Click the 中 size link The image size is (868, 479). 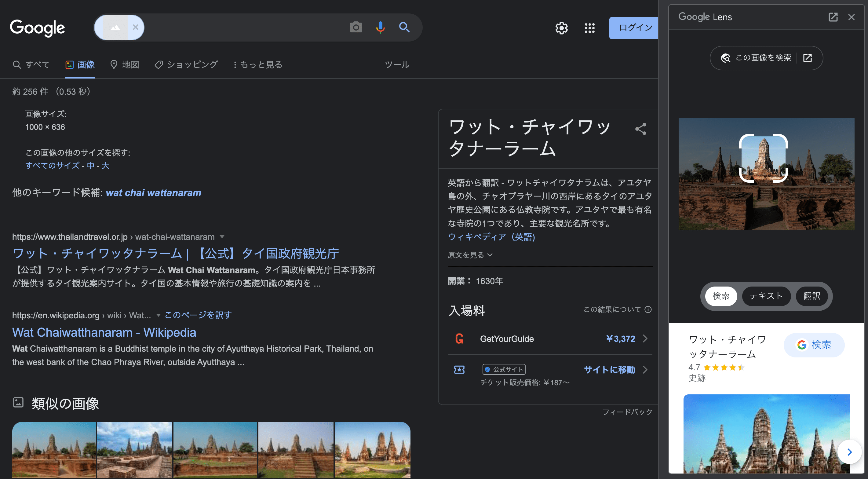click(x=91, y=166)
